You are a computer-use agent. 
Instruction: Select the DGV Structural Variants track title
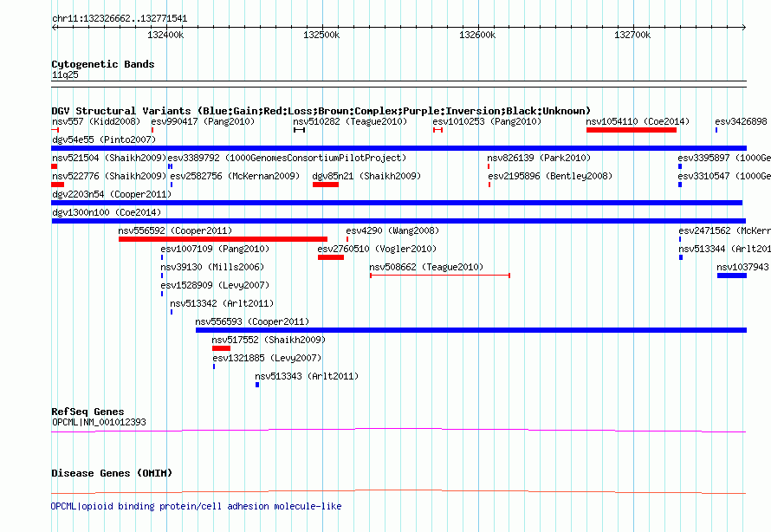[321, 111]
